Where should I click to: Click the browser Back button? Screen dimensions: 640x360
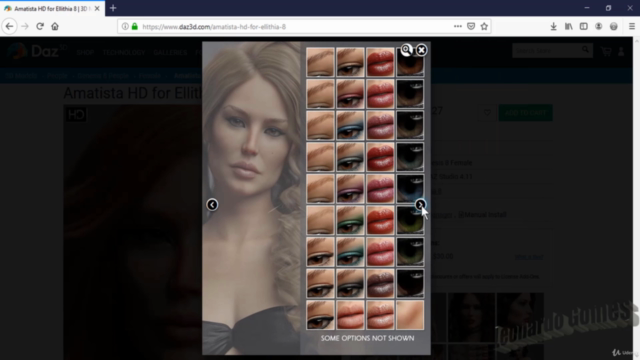9,27
